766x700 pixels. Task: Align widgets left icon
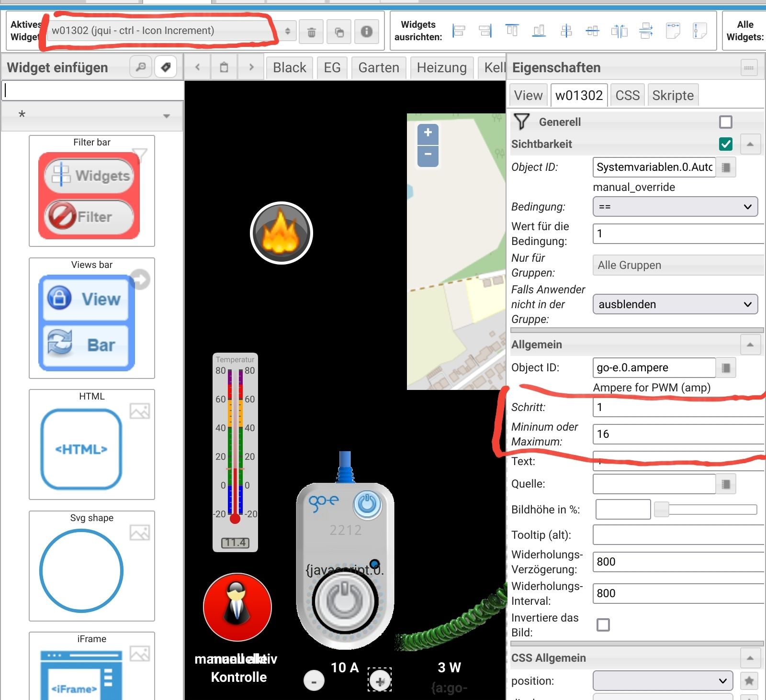click(459, 31)
